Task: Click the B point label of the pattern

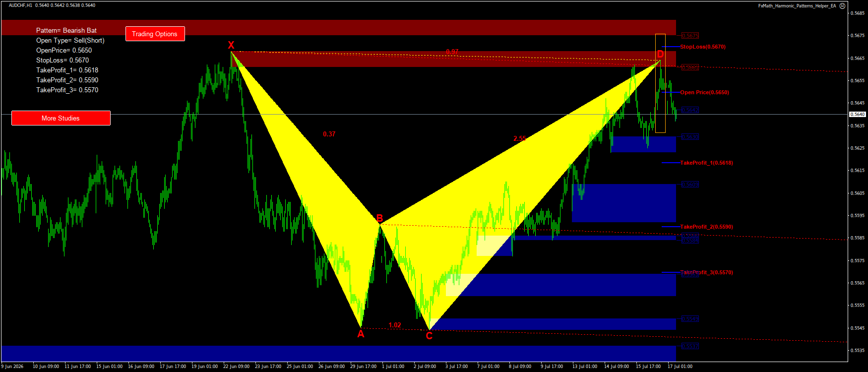Action: click(x=379, y=218)
